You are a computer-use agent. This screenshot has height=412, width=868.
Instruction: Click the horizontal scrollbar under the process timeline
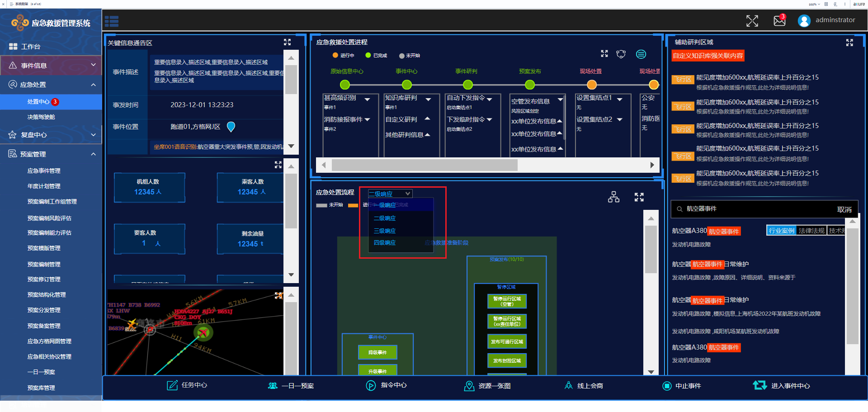pos(424,165)
